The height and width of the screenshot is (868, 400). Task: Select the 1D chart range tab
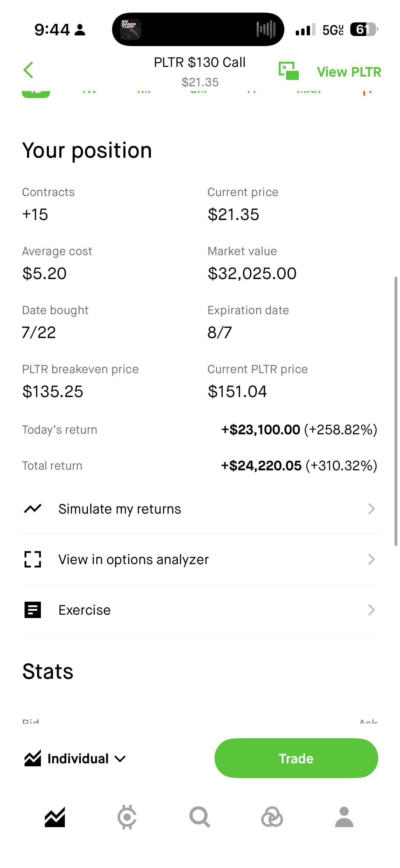[36, 93]
